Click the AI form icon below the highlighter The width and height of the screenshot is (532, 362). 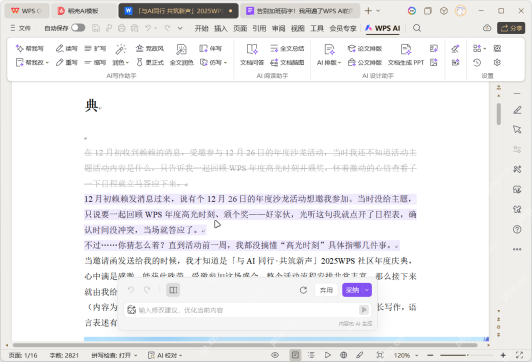click(455, 62)
